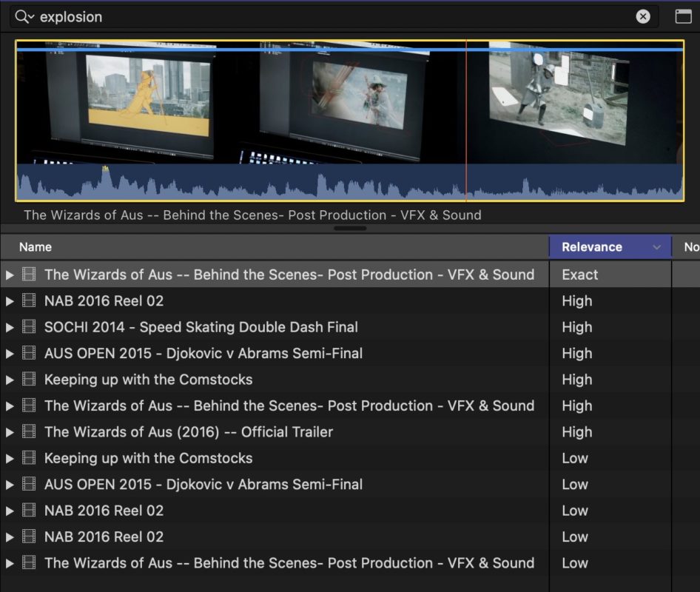Expand Keeping up with the Comstocks Low row

pyautogui.click(x=10, y=459)
